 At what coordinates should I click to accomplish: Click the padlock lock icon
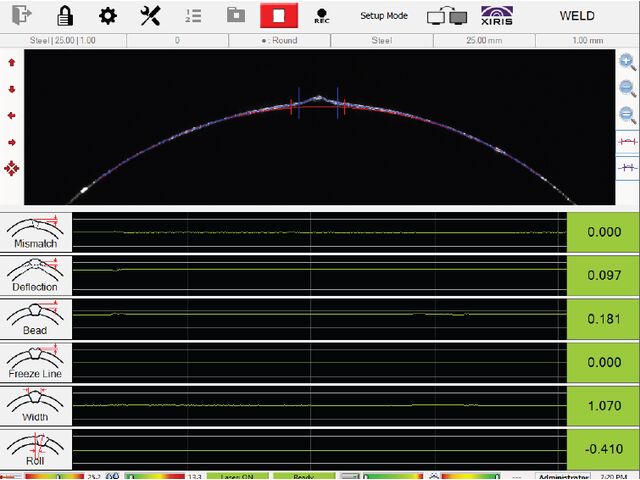point(65,16)
